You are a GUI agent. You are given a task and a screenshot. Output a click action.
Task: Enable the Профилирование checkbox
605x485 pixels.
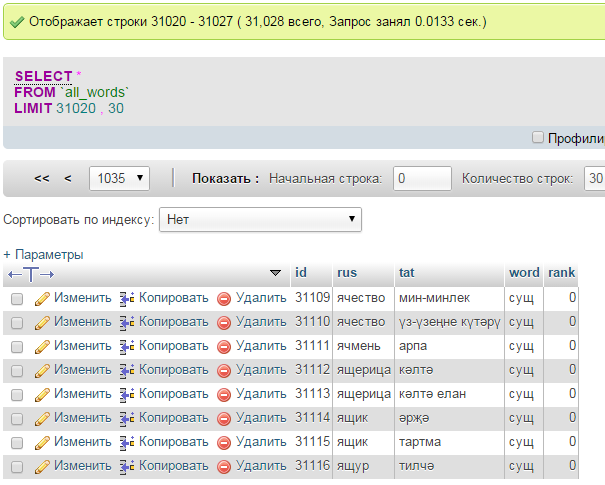click(x=538, y=137)
